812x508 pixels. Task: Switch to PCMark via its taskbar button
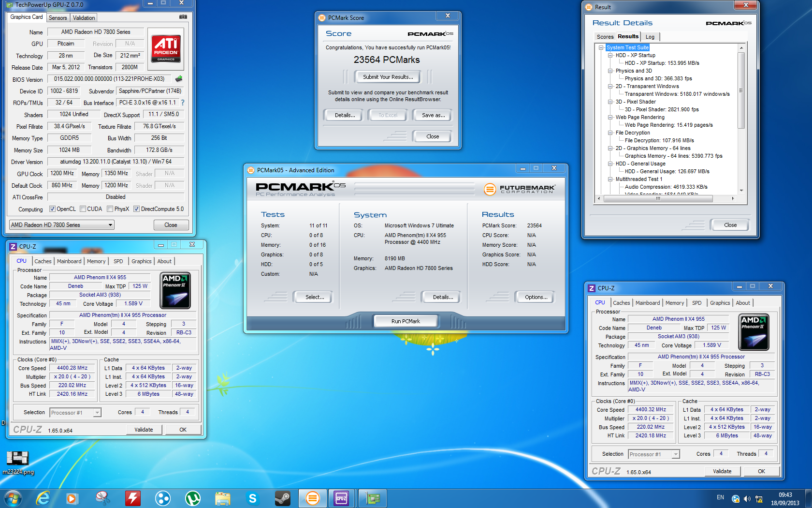(313, 498)
